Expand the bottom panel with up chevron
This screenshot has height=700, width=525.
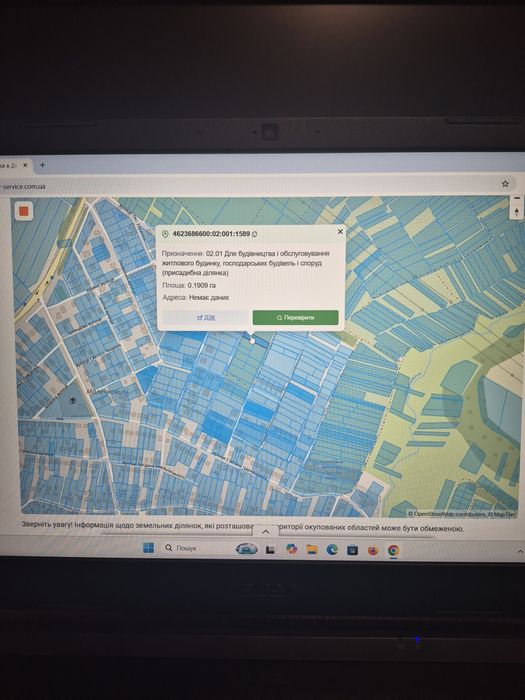point(266,531)
